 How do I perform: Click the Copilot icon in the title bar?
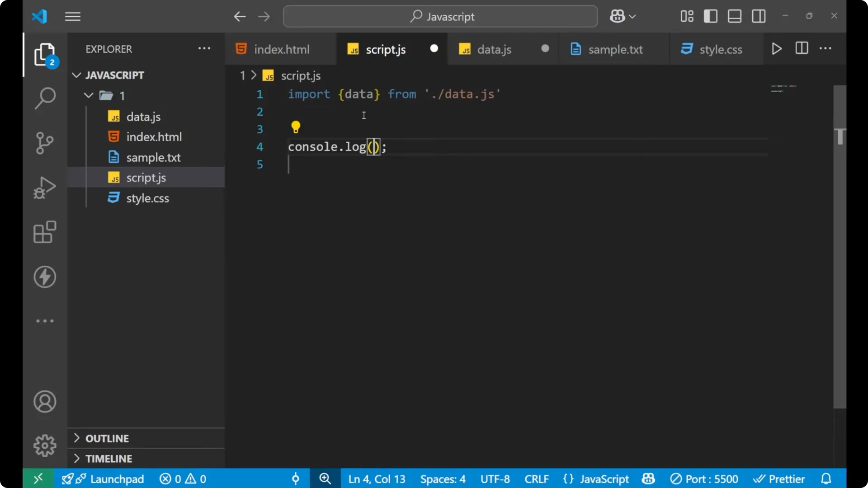coord(618,16)
